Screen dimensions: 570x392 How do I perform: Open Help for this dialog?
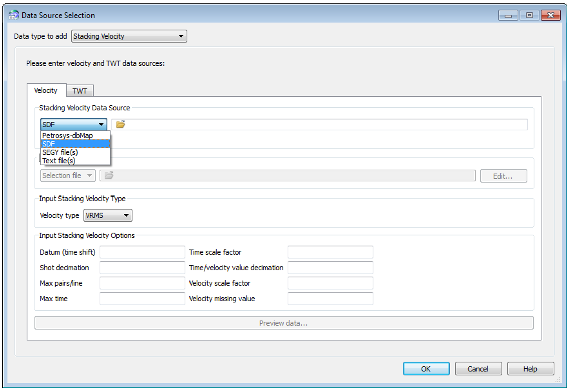(x=530, y=369)
